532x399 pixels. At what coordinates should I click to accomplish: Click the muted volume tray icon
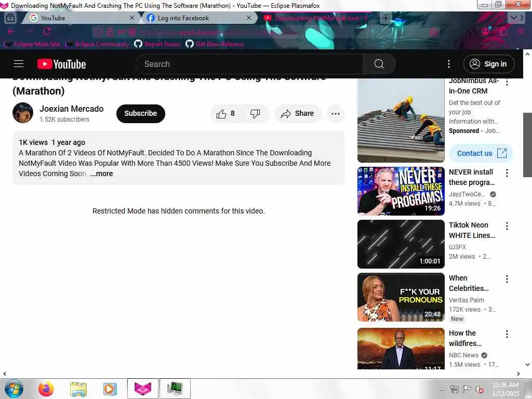coord(480,389)
